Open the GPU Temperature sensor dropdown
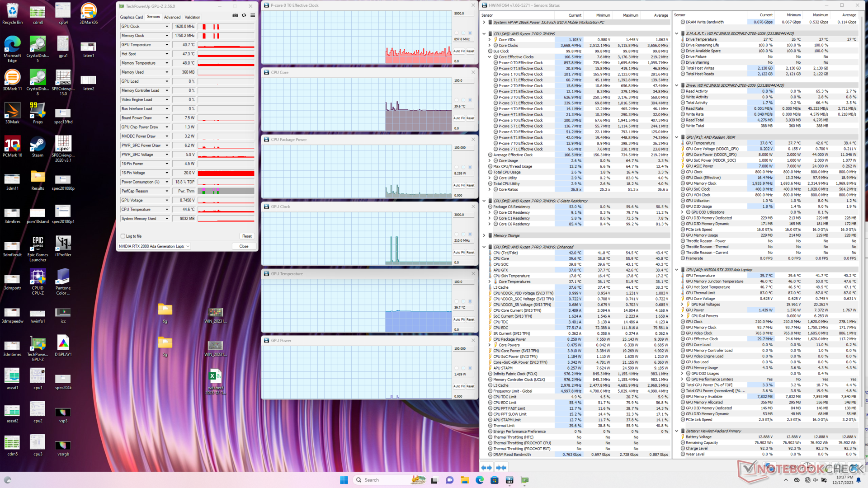 [167, 45]
